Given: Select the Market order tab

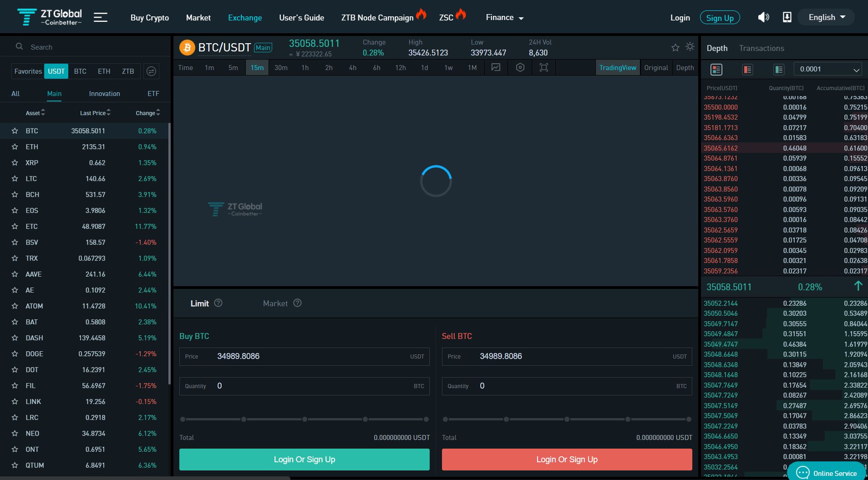Looking at the screenshot, I should coord(275,303).
